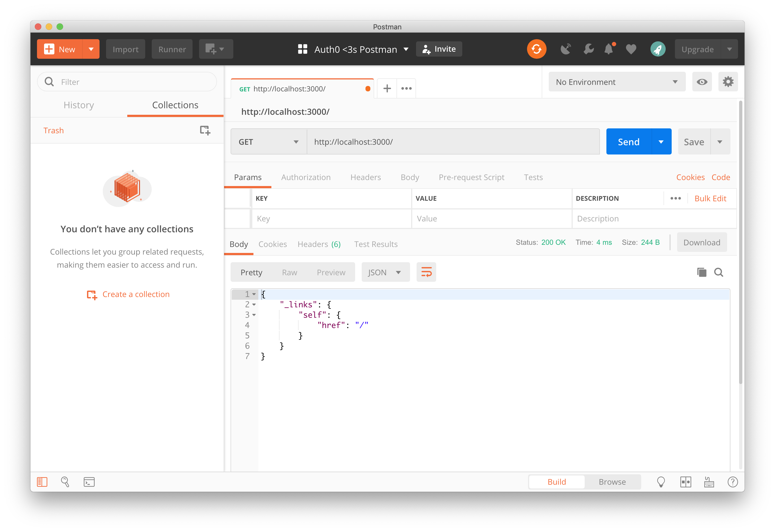Open keyboard shortcuts icon in status bar
The width and height of the screenshot is (775, 532).
[709, 482]
